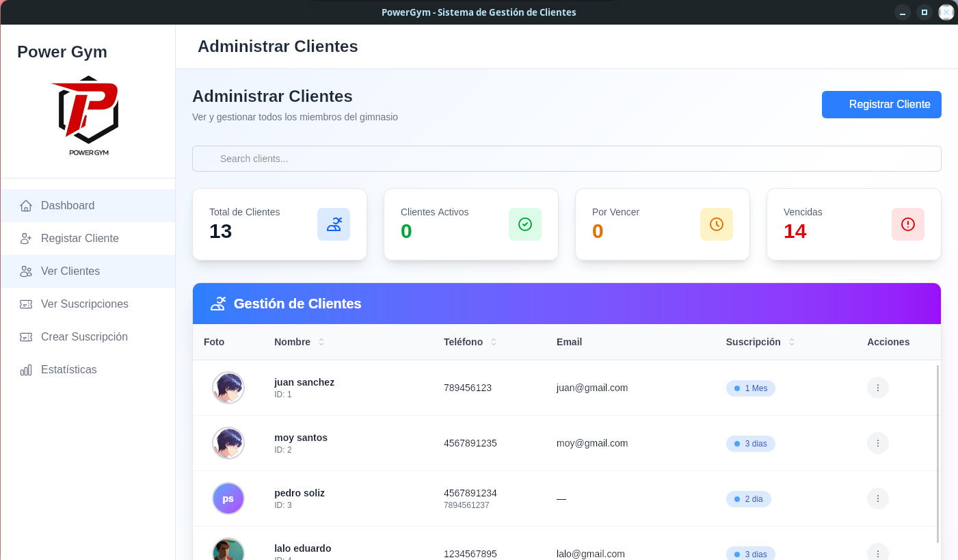
Task: Sort the table by Suscripción
Action: click(792, 342)
